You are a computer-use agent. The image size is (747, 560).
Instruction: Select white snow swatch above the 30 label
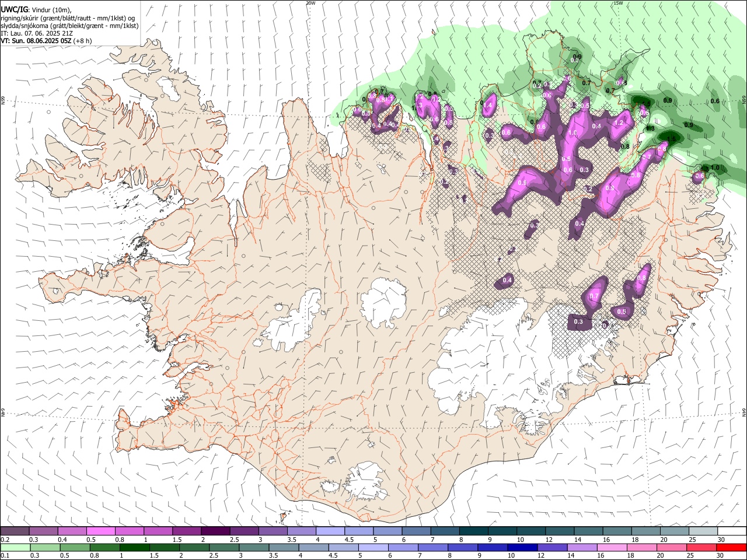(731, 531)
